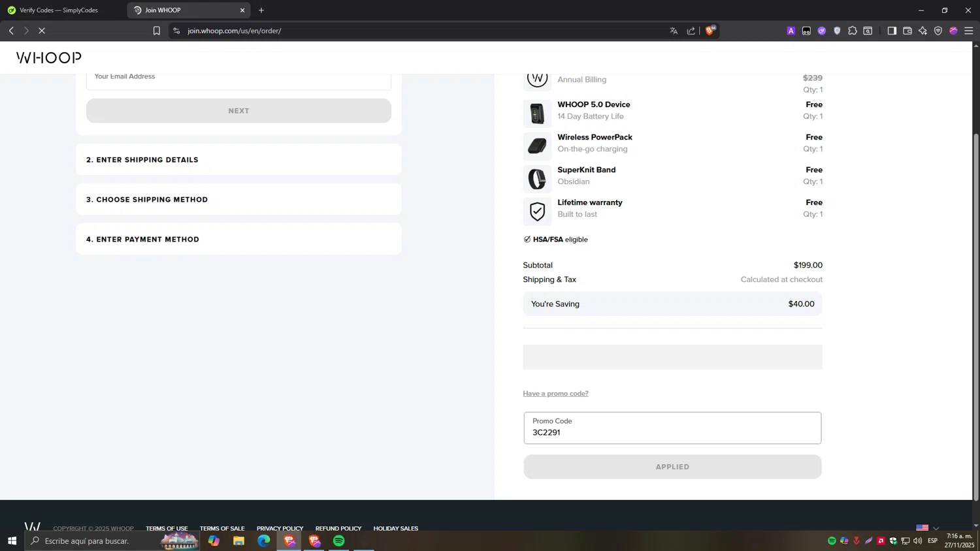Click the WHOOP logo in header
Image resolution: width=980 pixels, height=551 pixels.
pyautogui.click(x=49, y=57)
